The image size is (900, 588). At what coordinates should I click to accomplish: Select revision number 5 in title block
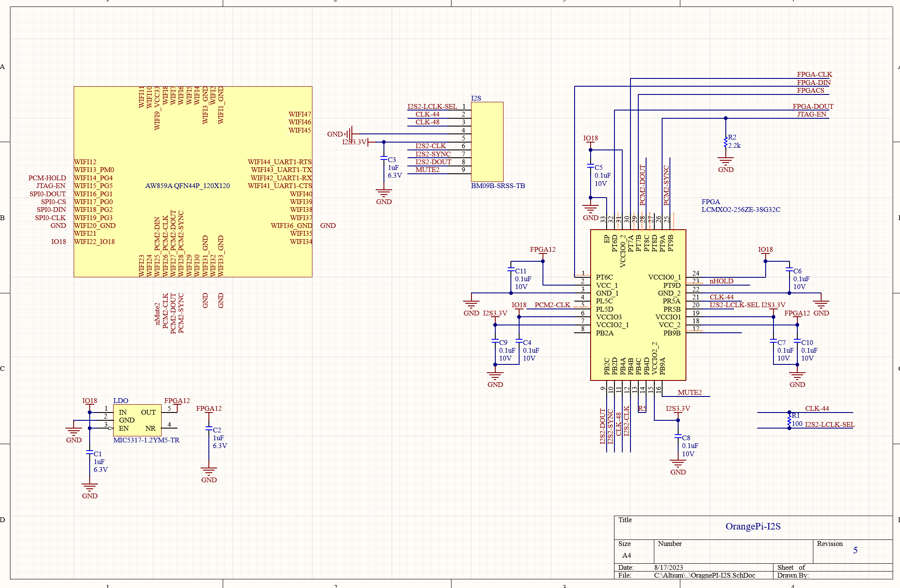click(x=855, y=550)
